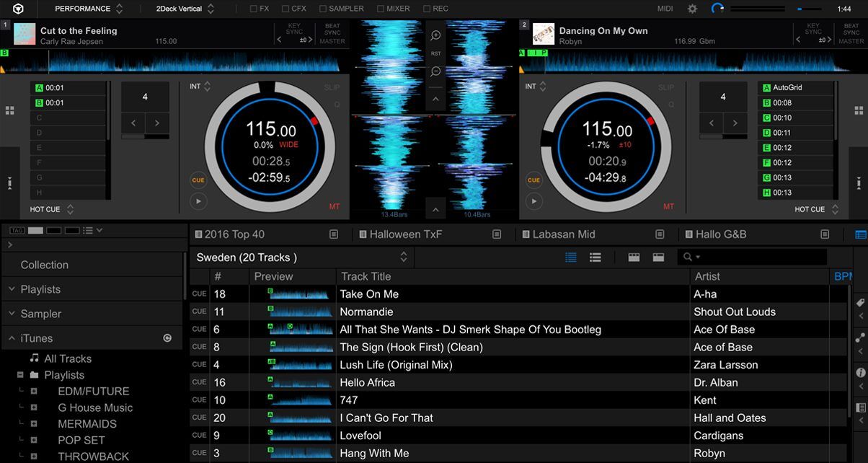Zoom out the center waveform
This screenshot has width=868, height=463.
click(x=435, y=71)
